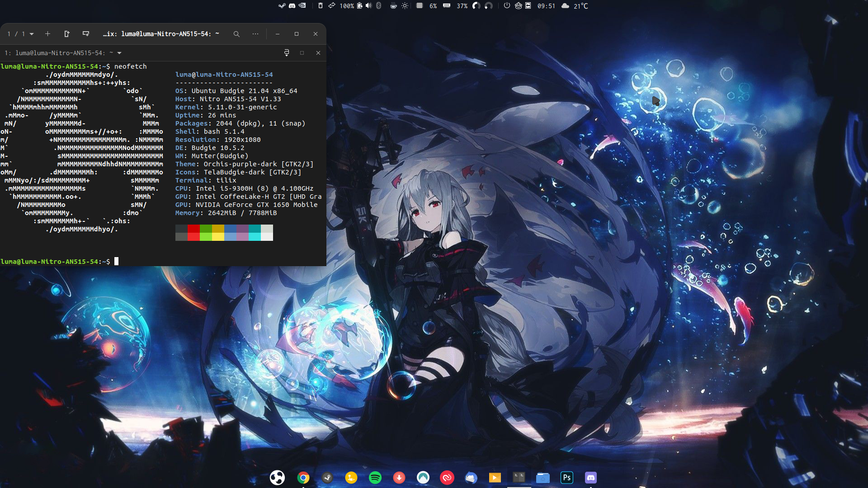Screen dimensions: 868x488
Task: Open NVIDIA tray icon in top panel
Action: click(302, 6)
